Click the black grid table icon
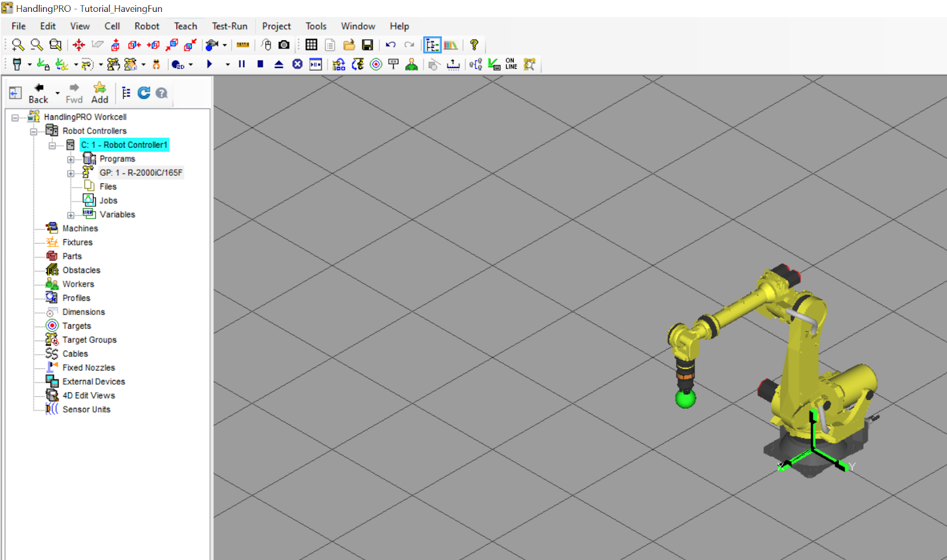Image resolution: width=947 pixels, height=560 pixels. 311,45
